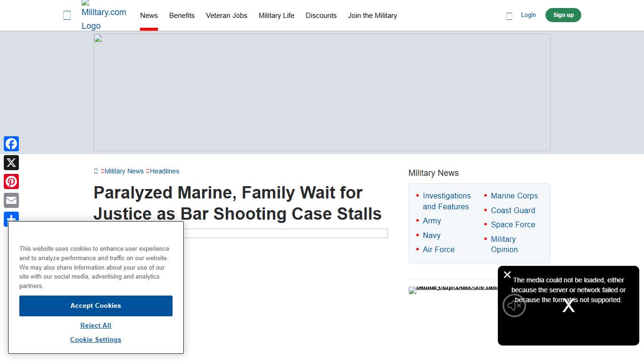
Task: Share the article on Facebook
Action: pyautogui.click(x=11, y=144)
